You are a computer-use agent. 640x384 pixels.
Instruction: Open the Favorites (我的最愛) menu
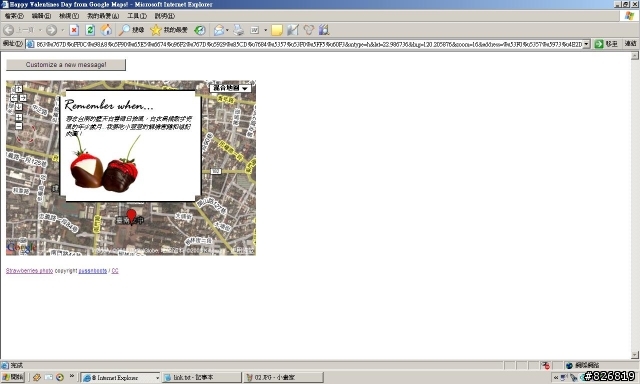tap(103, 16)
